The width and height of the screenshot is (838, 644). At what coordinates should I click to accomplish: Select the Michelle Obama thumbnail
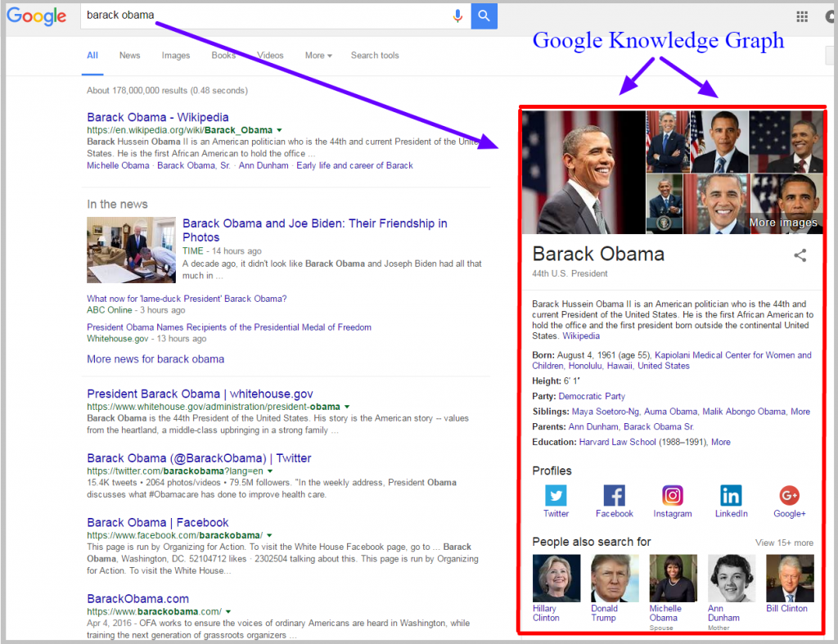pos(673,579)
